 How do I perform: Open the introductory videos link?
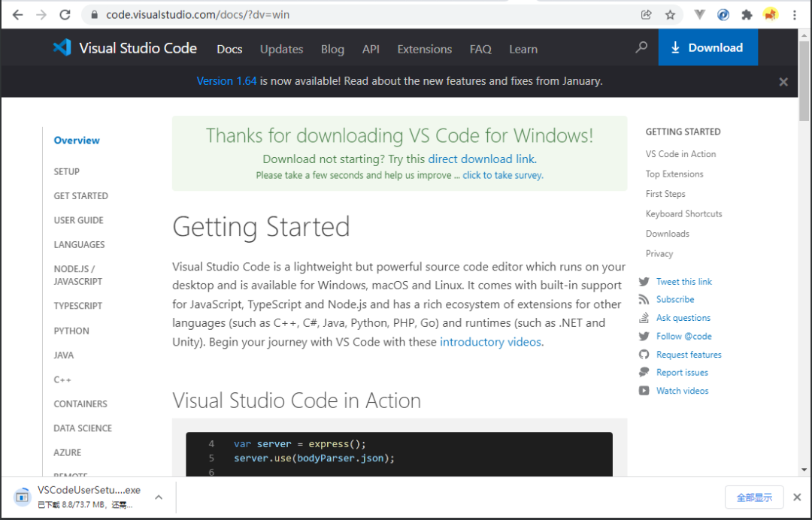pos(490,342)
